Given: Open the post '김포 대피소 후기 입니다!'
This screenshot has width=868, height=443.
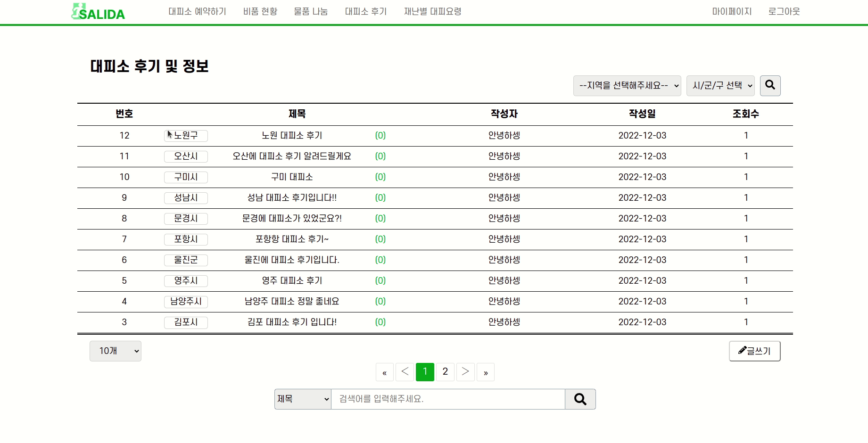Looking at the screenshot, I should [x=292, y=322].
